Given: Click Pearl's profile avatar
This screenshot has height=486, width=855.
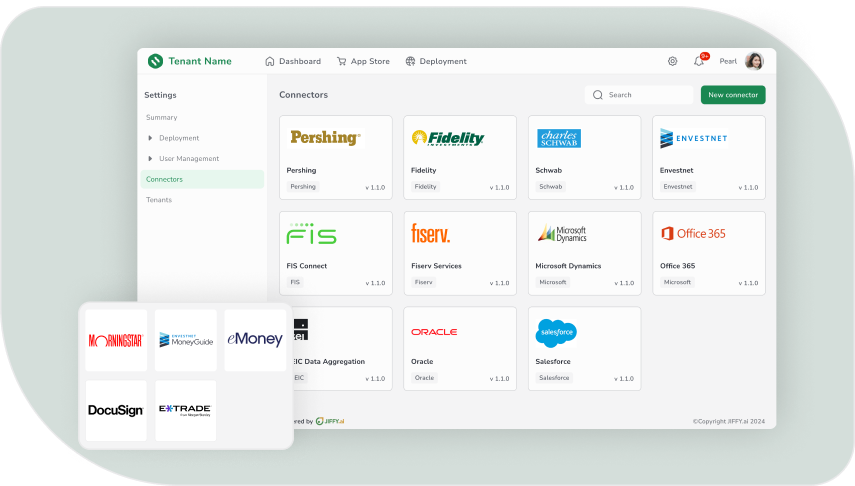Looking at the screenshot, I should [x=754, y=61].
